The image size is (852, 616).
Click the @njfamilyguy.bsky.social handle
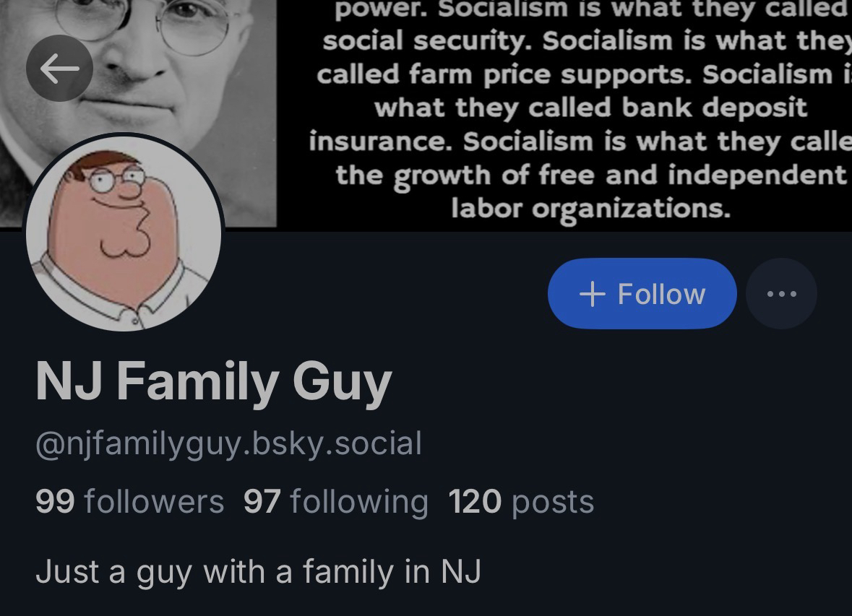click(x=228, y=443)
